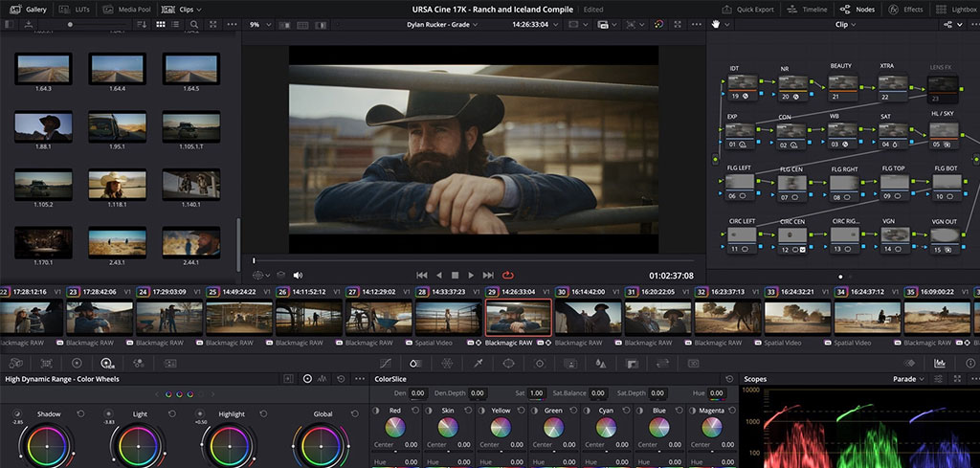Viewport: 980px width, 468px height.
Task: Reset the whole ColorSlice palette
Action: click(x=729, y=379)
